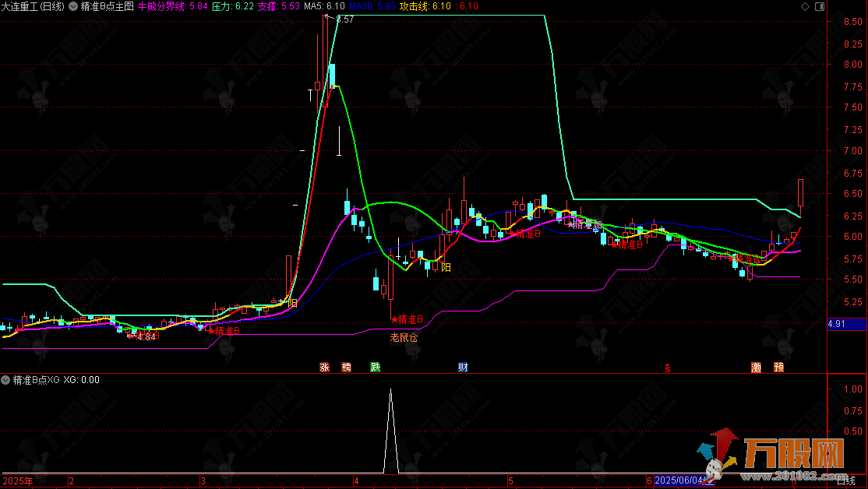Click the 精准B点XG indicator name
Viewport: 868px width, 489px height.
pyautogui.click(x=36, y=380)
